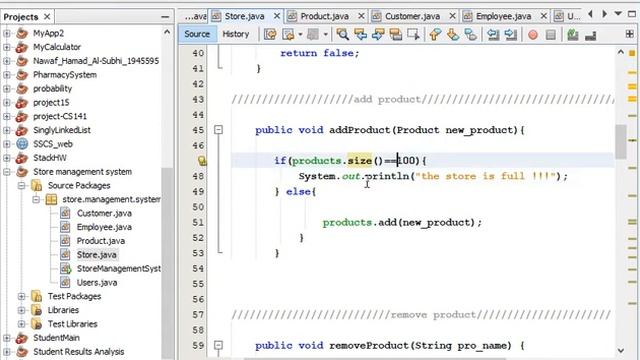
Task: Click the greyed Forward navigation icon
Action: click(x=313, y=35)
